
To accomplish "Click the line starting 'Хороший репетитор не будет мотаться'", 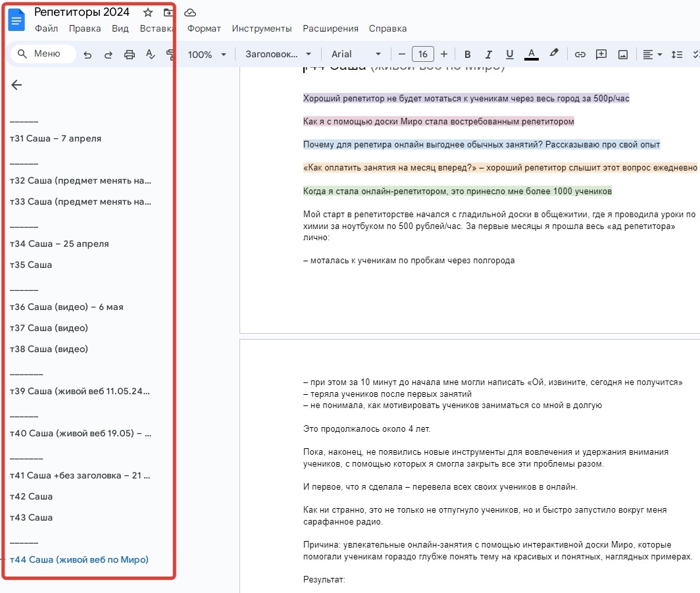I will coord(466,98).
